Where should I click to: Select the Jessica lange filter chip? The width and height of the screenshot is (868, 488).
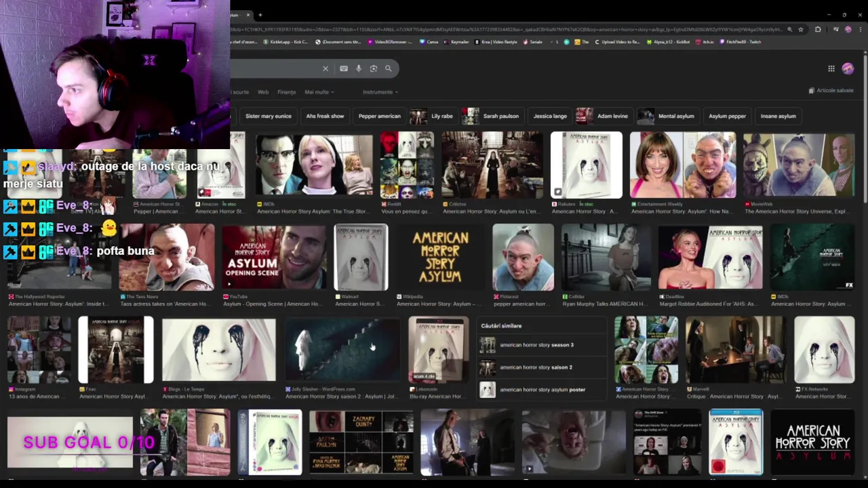550,116
